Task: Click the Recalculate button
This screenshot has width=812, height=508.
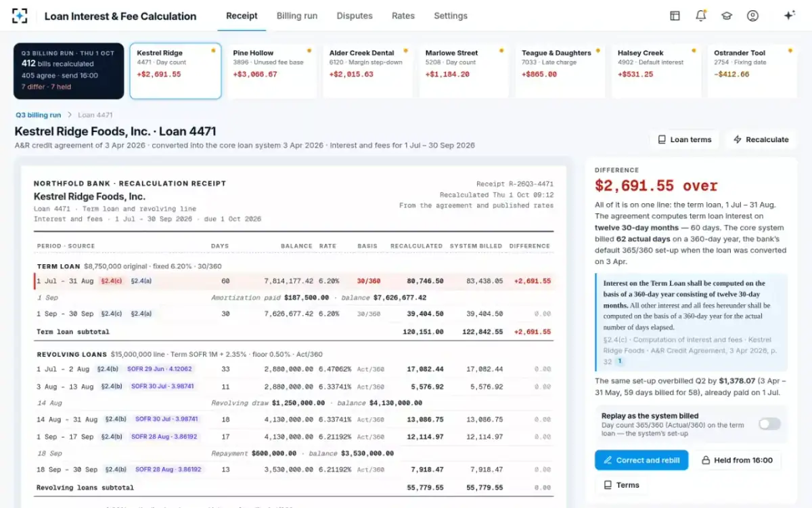Action: pos(761,140)
